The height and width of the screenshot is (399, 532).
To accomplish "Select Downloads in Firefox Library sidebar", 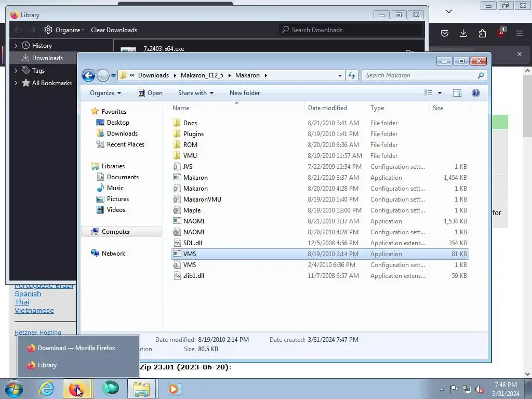I will (x=47, y=58).
